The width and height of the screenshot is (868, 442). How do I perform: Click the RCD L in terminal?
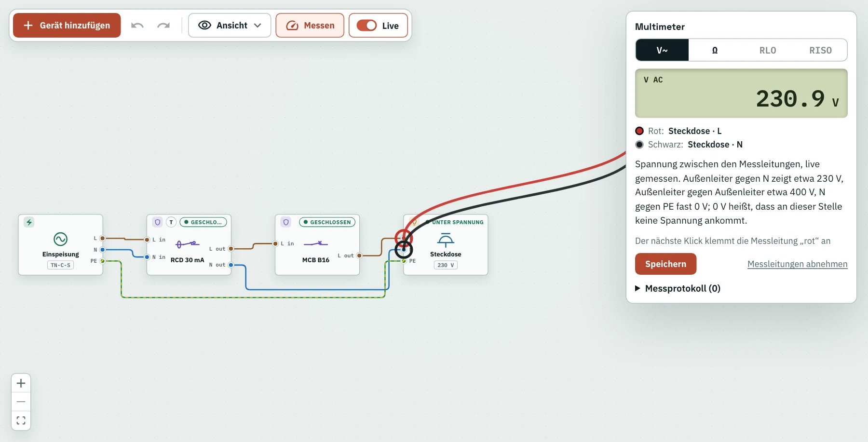coord(147,240)
